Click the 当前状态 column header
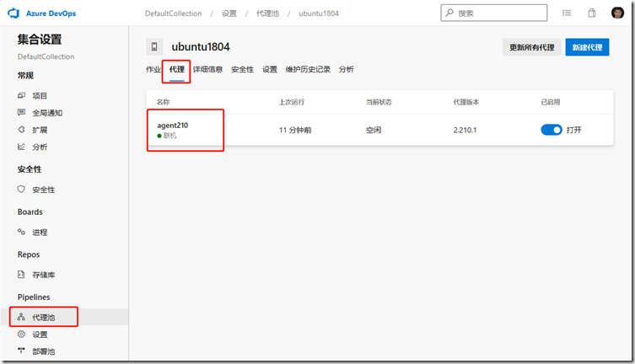 click(379, 102)
